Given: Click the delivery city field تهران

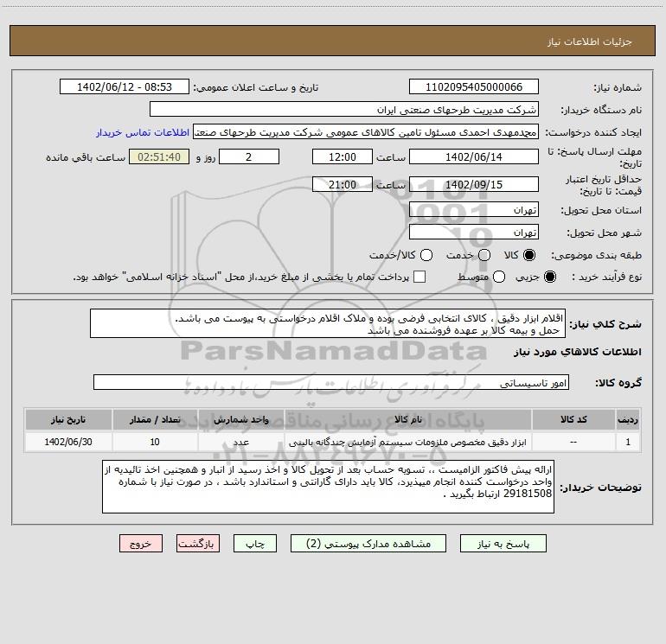Looking at the screenshot, I should pyautogui.click(x=474, y=233).
